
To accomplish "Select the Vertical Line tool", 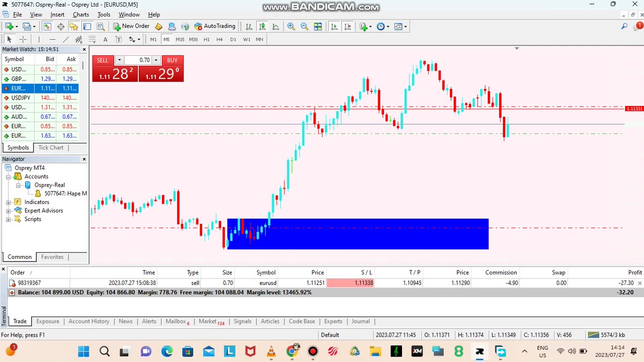I will tap(39, 39).
